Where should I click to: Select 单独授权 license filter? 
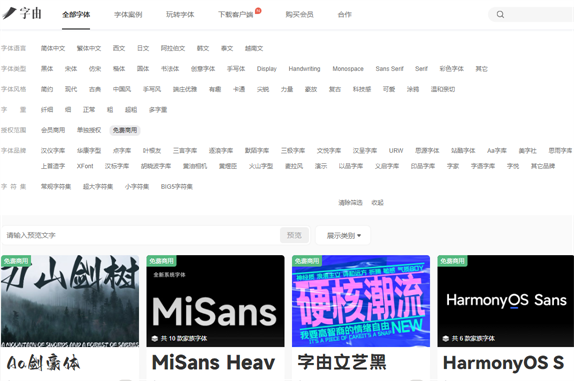[x=89, y=130]
